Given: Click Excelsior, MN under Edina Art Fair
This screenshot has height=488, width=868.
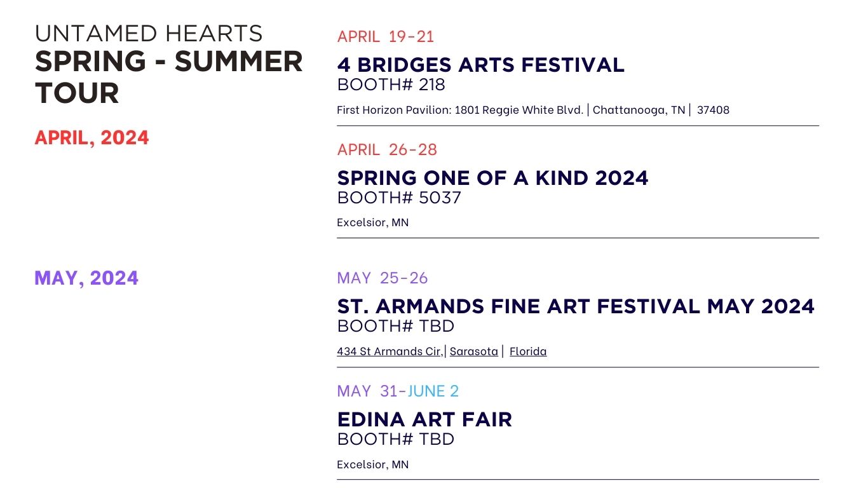Looking at the screenshot, I should (x=373, y=464).
